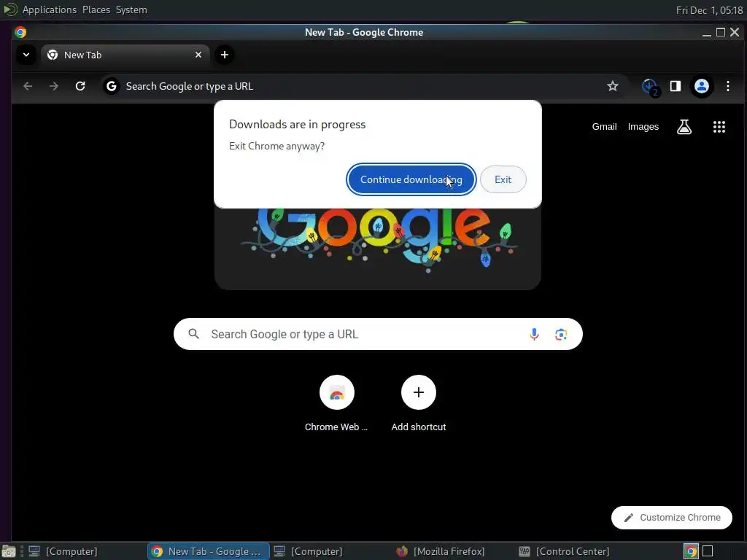
Task: Focus the Google search box
Action: click(x=378, y=334)
